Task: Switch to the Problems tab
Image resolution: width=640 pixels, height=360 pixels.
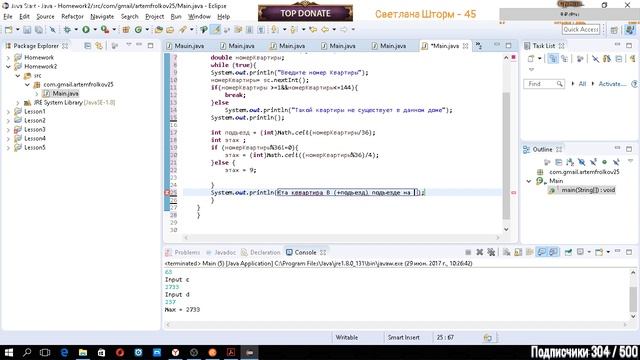Action: (x=183, y=253)
